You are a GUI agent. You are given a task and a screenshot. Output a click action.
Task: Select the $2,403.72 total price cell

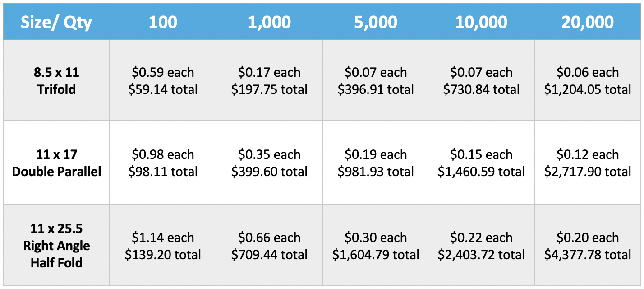[481, 246]
